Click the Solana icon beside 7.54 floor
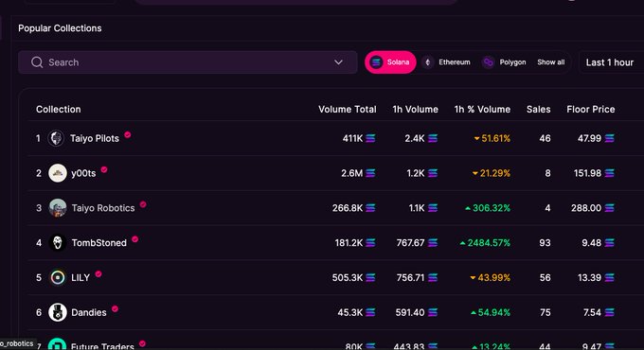 610,313
